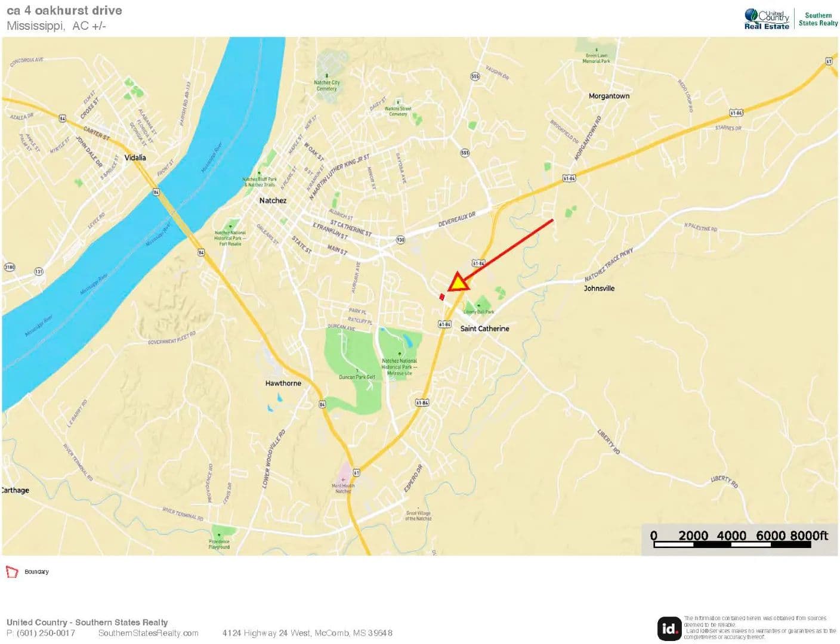Click the red Boundary legend symbol
Viewport: 840px width, 644px height.
[12, 572]
